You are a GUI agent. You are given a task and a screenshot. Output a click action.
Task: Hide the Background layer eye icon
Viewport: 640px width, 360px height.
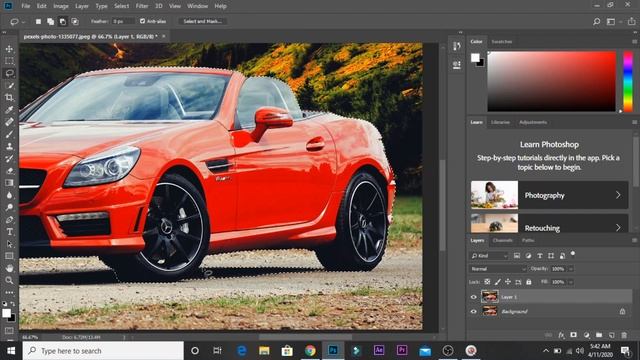tap(473, 311)
